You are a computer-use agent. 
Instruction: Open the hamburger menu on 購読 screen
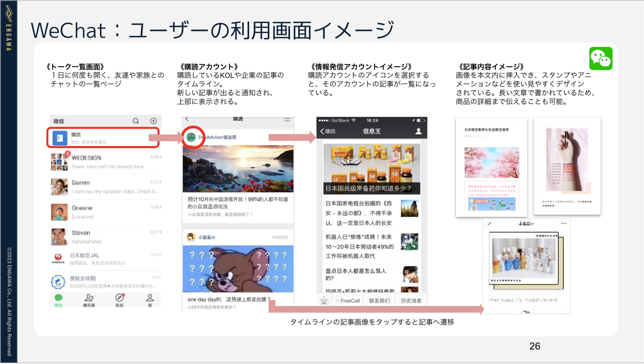[287, 120]
